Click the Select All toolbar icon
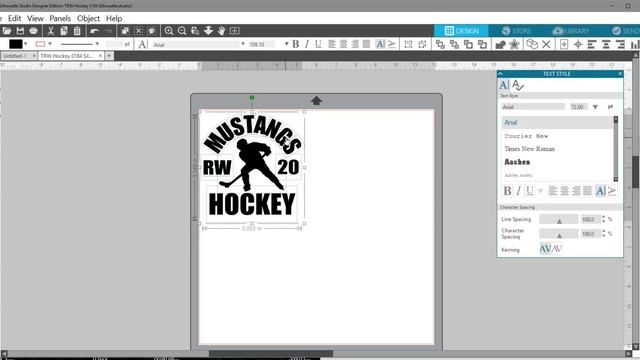The width and height of the screenshot is (640, 360). pyautogui.click(x=125, y=31)
